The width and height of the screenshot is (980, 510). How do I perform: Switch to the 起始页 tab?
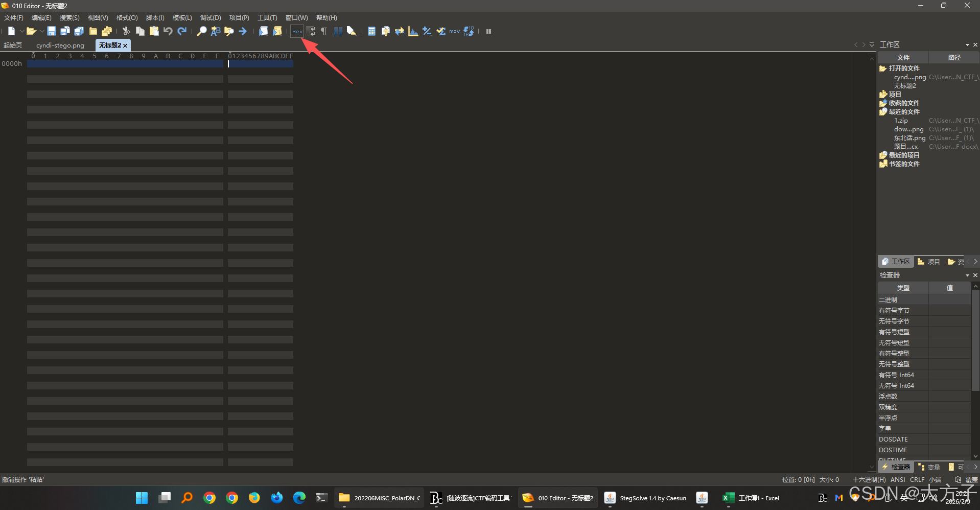pyautogui.click(x=13, y=45)
